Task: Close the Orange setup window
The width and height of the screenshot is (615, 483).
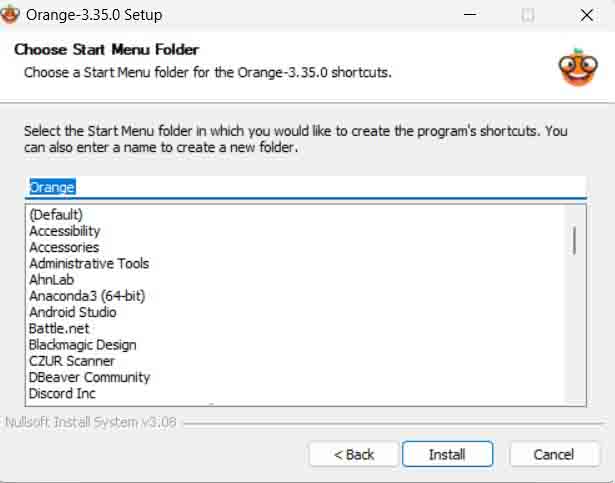Action: coord(587,15)
